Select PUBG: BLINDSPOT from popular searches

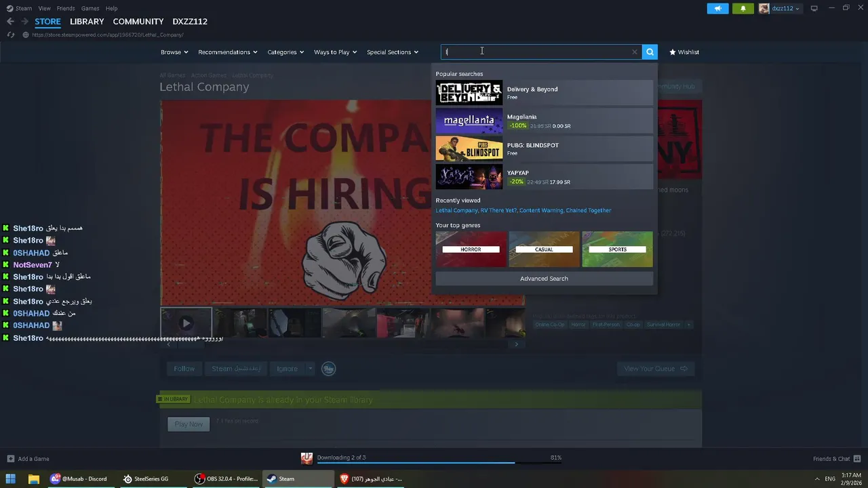tap(544, 148)
